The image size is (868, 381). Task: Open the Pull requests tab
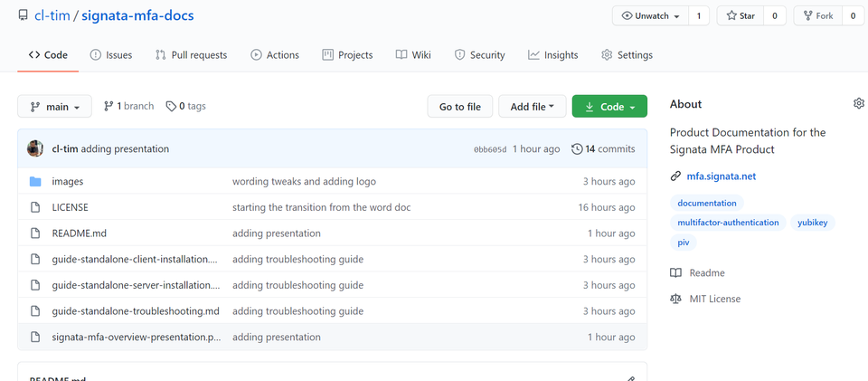click(191, 55)
